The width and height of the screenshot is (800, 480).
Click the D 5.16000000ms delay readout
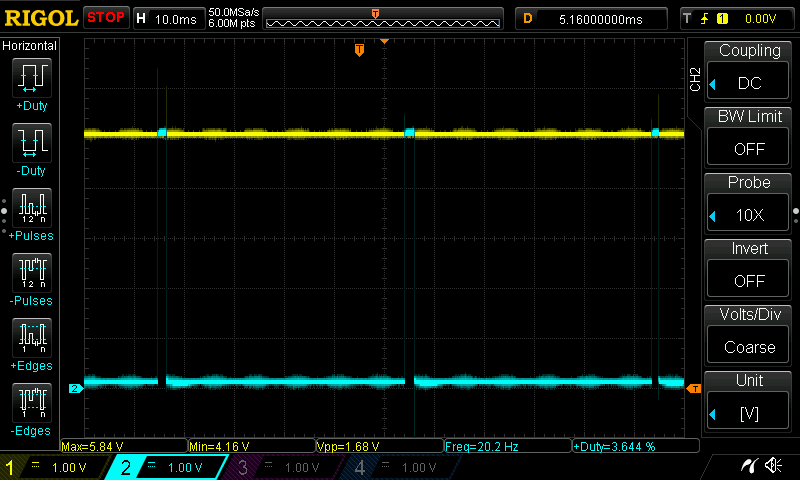tap(591, 19)
